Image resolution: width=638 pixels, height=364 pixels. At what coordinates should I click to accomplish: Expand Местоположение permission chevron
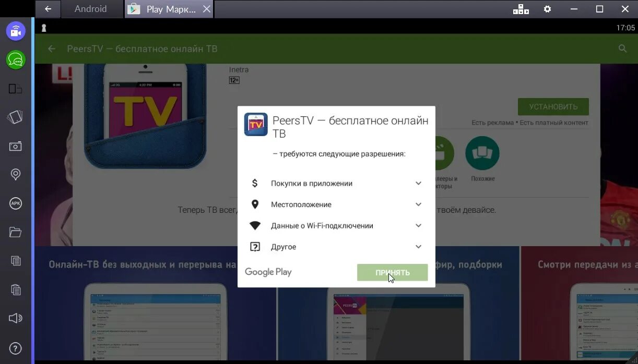click(418, 204)
